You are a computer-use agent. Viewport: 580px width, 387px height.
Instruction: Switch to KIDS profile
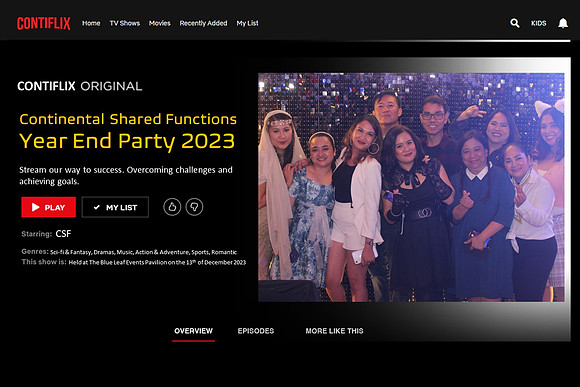click(x=539, y=23)
